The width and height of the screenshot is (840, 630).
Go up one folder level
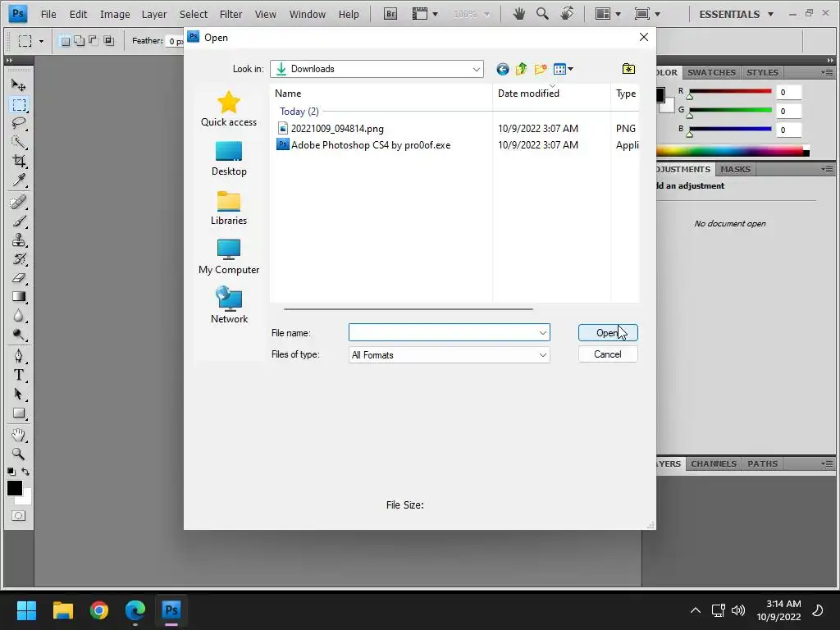[521, 69]
